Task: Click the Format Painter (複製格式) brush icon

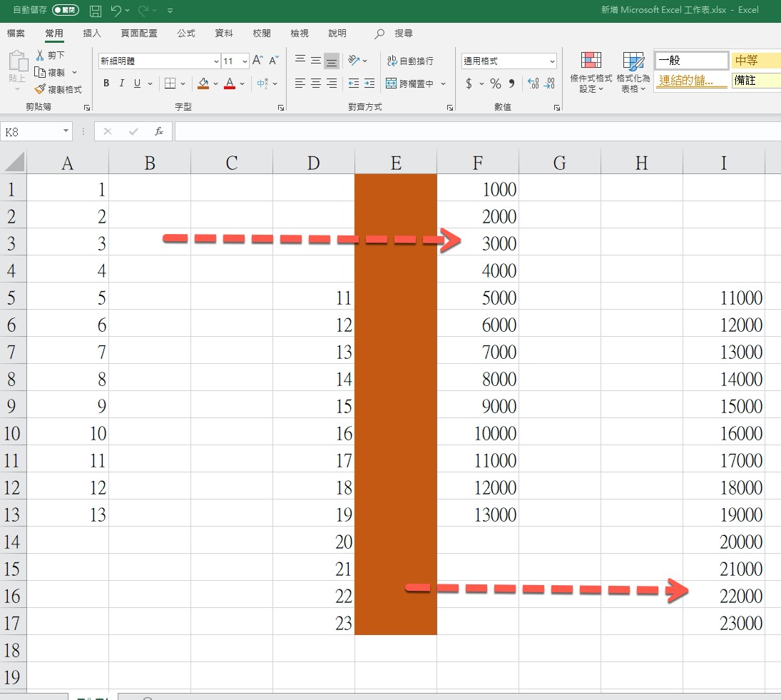Action: pyautogui.click(x=40, y=89)
